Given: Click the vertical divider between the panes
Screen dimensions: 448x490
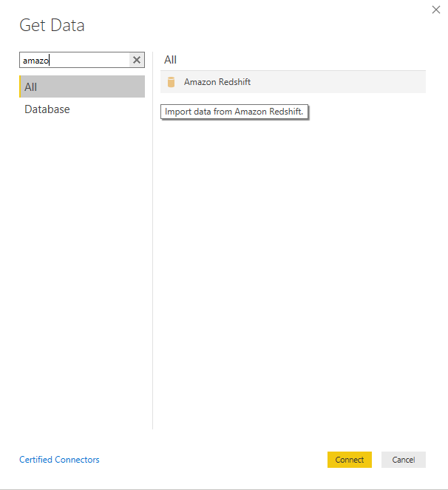Looking at the screenshot, I should click(x=152, y=259).
